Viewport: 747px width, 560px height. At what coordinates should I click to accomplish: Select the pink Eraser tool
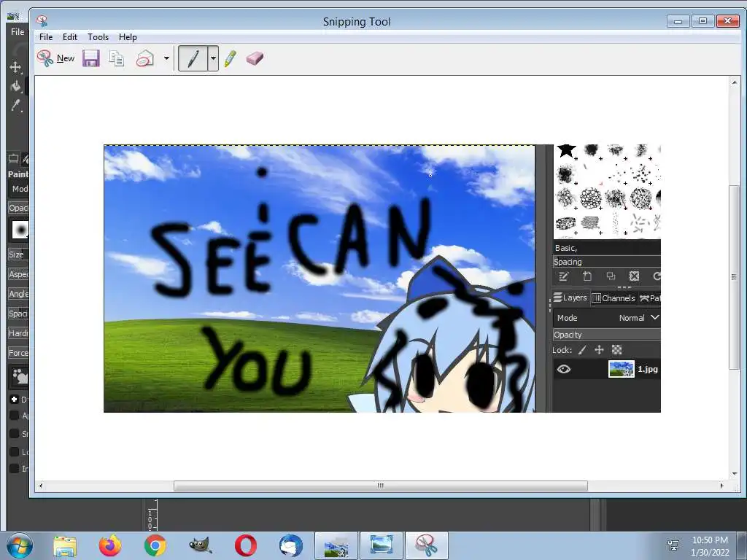click(255, 58)
